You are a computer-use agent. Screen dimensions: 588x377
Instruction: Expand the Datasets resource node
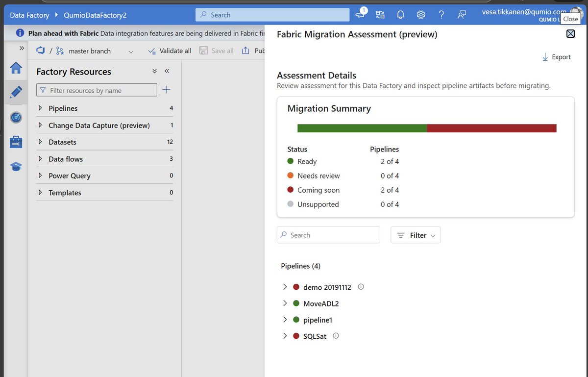tap(40, 142)
